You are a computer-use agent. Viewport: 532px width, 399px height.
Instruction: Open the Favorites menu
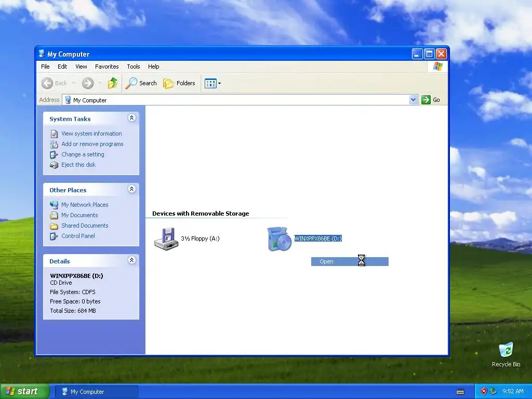click(x=107, y=66)
